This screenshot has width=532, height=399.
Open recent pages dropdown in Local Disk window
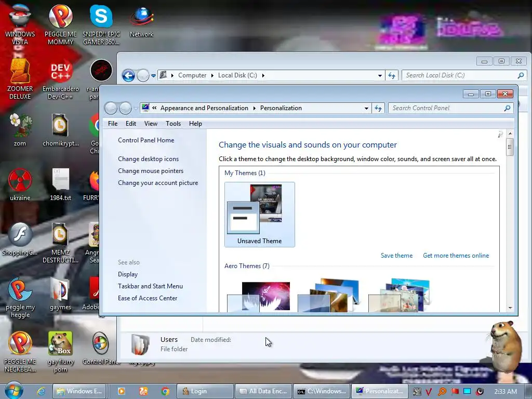[x=153, y=76]
